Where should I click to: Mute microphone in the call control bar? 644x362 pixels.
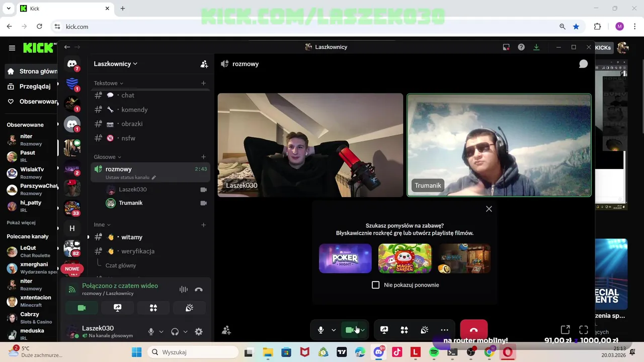click(x=320, y=330)
